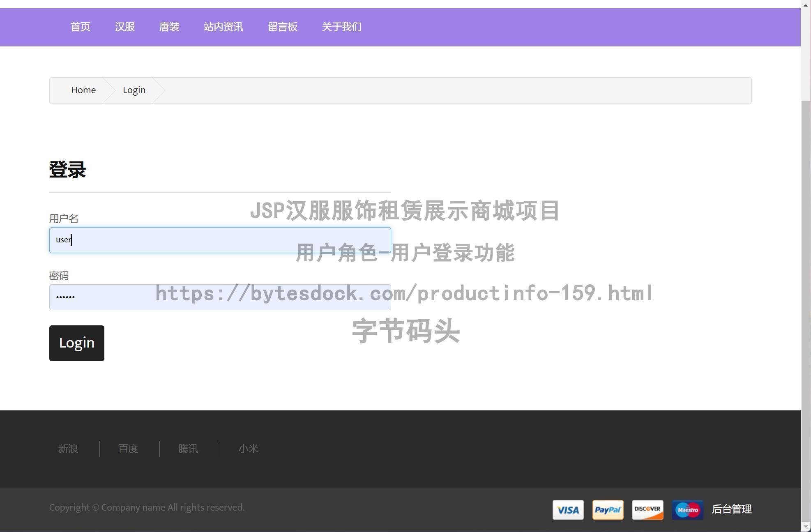811x532 pixels.
Task: Open the 唐装 category page
Action: point(169,27)
